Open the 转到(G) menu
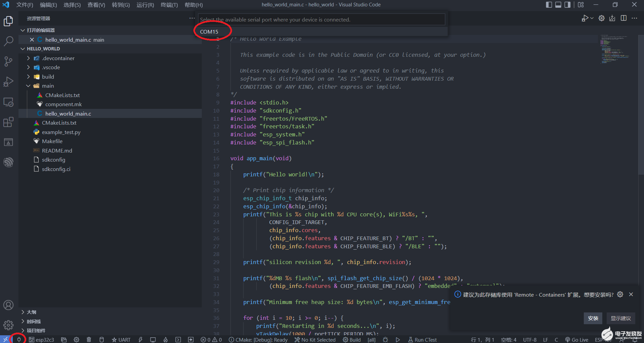 [121, 5]
